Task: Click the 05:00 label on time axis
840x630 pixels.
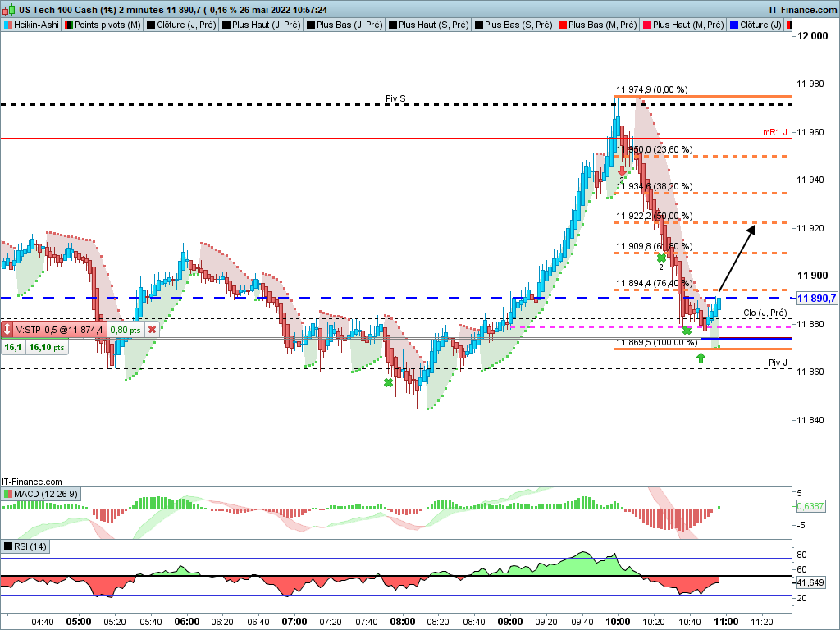Action: (x=79, y=622)
